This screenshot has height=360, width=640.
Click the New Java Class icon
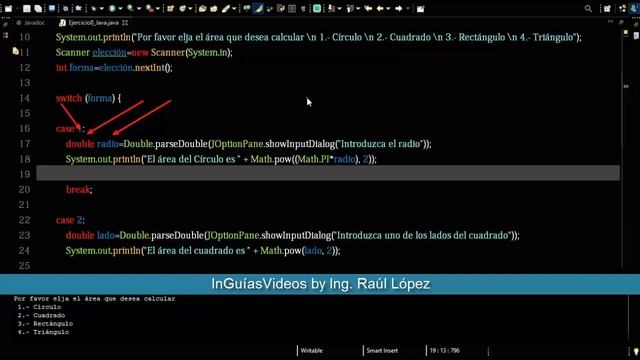click(182, 8)
